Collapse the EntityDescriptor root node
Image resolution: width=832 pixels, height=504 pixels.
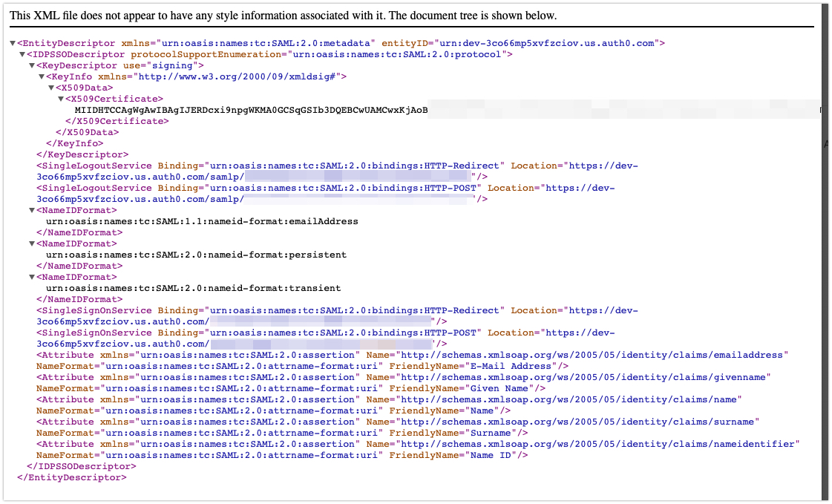tap(13, 44)
